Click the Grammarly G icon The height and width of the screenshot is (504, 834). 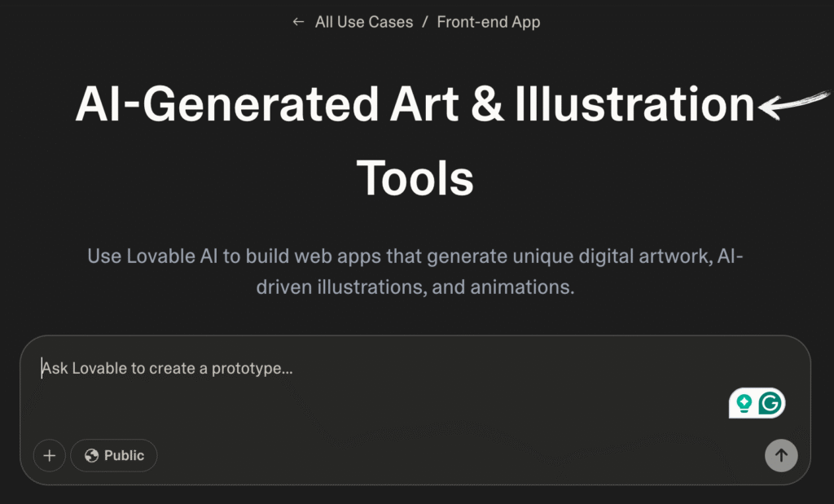coord(770,403)
